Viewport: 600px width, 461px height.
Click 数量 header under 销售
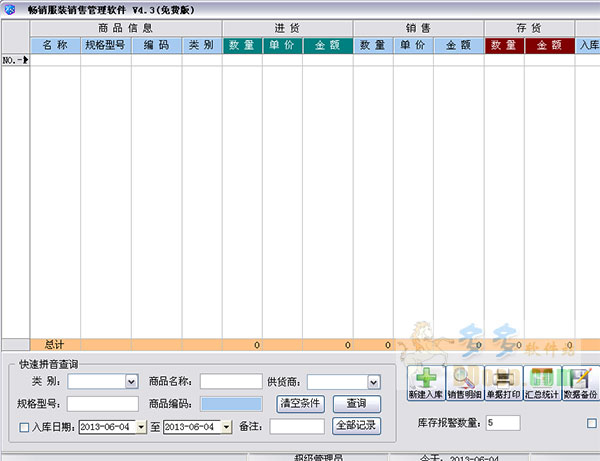pos(373,45)
